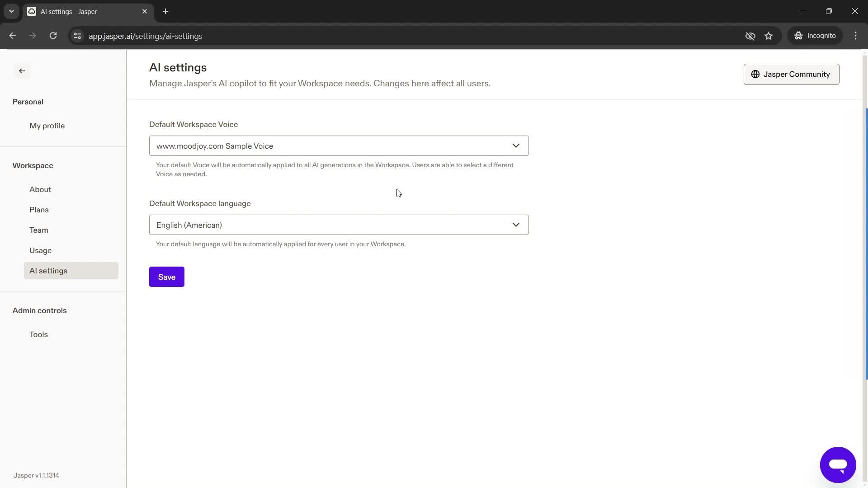
Task: Expand the Default Workspace Voice dropdown
Action: coord(516,145)
